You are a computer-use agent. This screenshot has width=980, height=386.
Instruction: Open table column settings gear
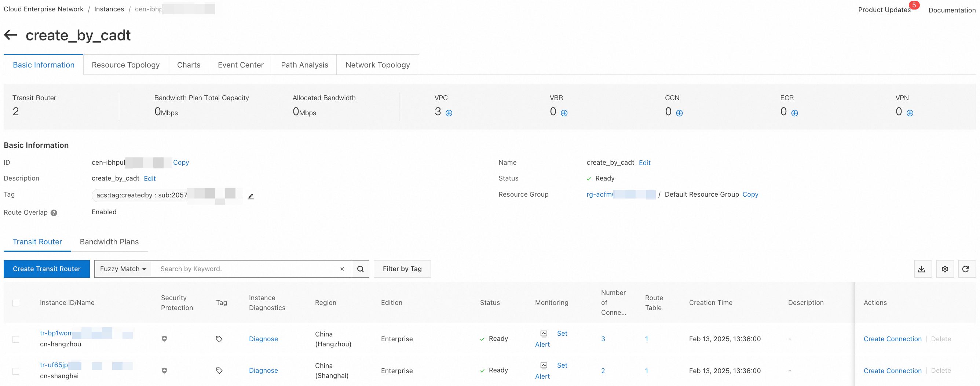[x=945, y=269]
